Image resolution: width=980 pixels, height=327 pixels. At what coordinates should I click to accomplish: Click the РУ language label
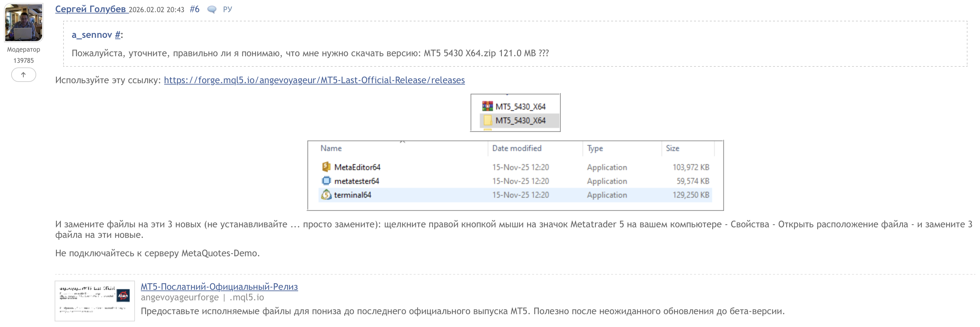[227, 10]
